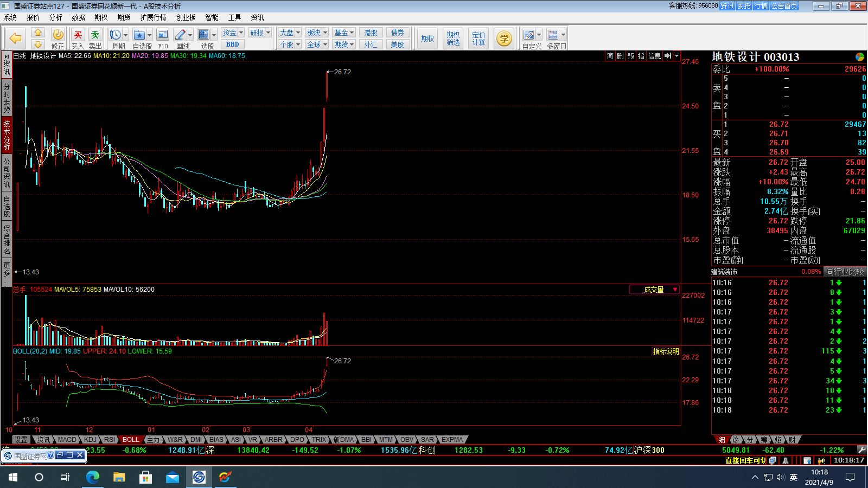This screenshot has width=868, height=488.
Task: Open the 基金 fund dropdown
Action: coord(344,33)
